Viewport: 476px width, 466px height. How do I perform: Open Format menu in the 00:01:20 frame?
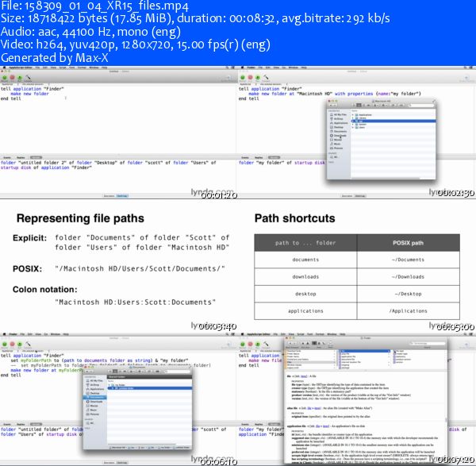click(x=82, y=67)
